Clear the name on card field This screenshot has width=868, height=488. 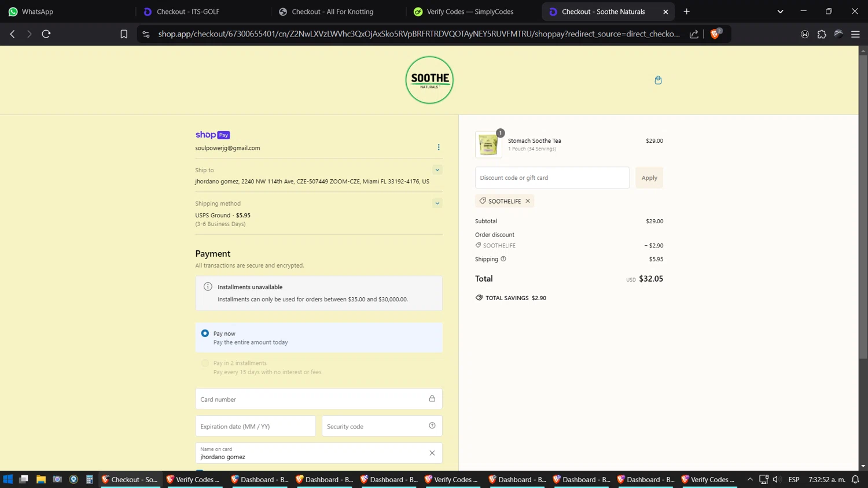(432, 453)
